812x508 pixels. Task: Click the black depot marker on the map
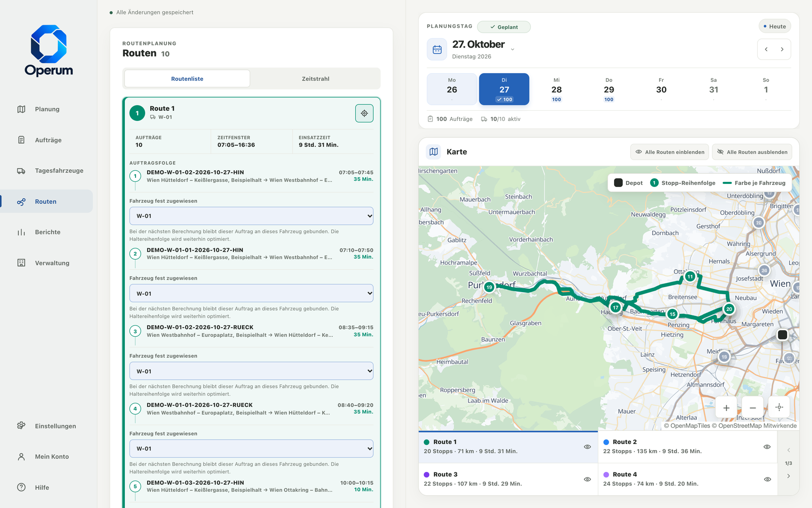(x=783, y=335)
